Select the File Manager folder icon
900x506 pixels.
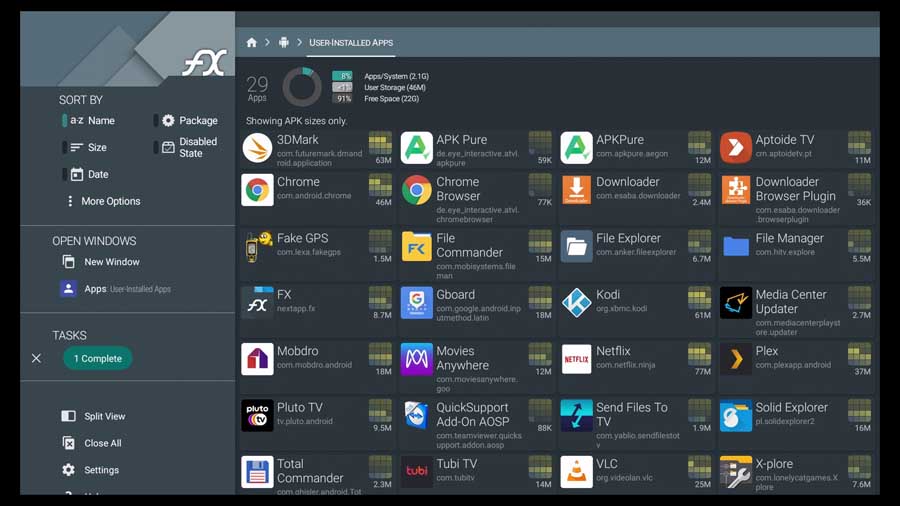736,247
